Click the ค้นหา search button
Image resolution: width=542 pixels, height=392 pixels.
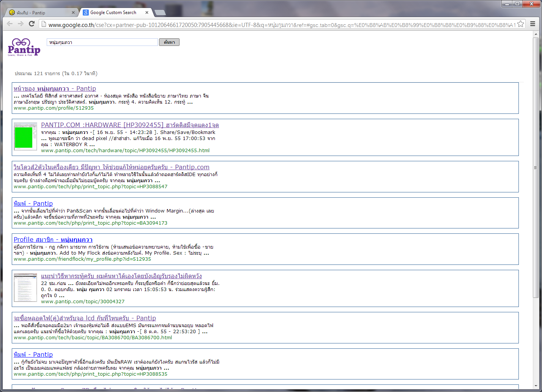[x=169, y=42]
